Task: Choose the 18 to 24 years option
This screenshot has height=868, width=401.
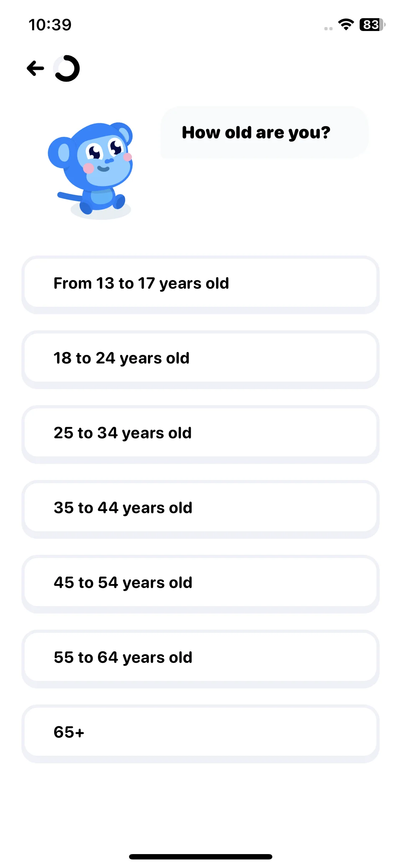Action: (200, 359)
